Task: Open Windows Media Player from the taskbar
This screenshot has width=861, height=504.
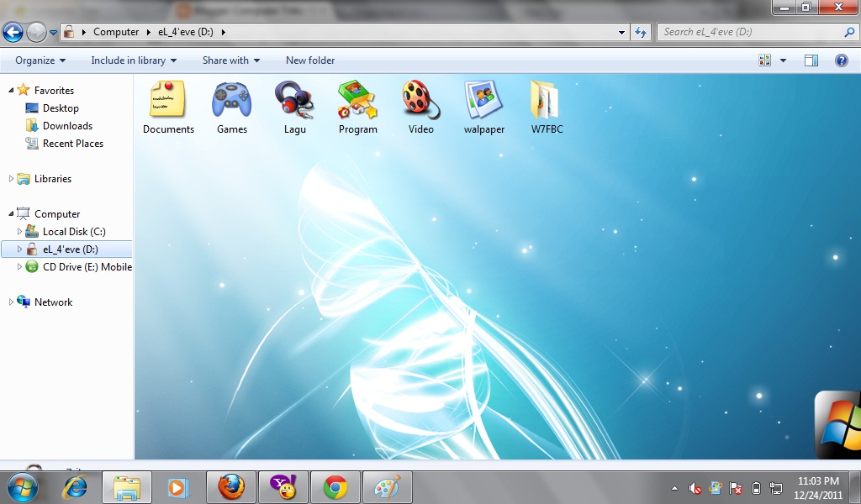Action: pyautogui.click(x=179, y=486)
